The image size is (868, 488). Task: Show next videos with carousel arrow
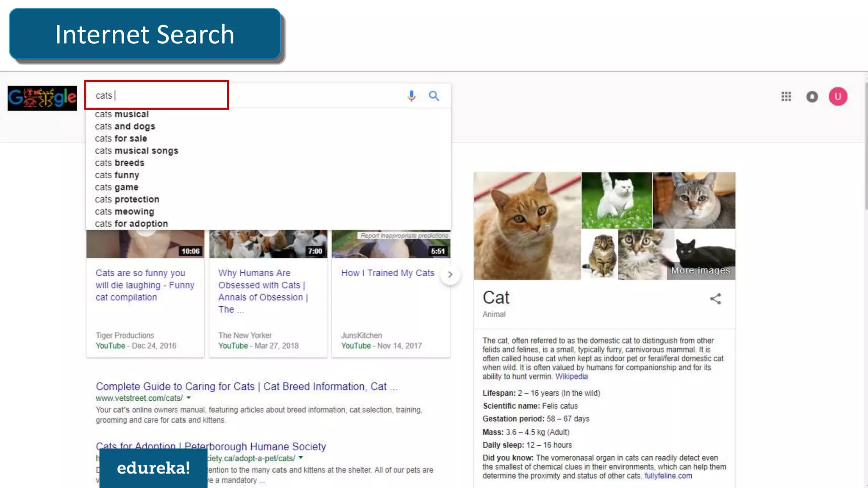point(450,274)
